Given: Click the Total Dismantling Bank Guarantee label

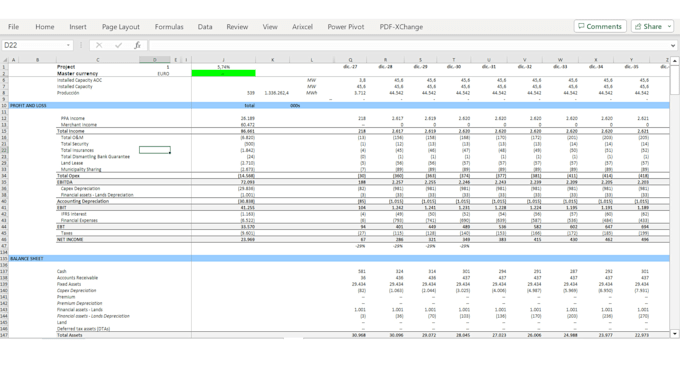Looking at the screenshot, I should point(95,157).
